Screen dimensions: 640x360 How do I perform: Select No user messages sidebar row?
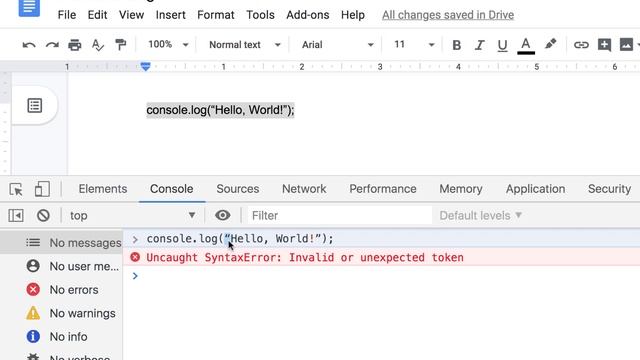pos(61,266)
